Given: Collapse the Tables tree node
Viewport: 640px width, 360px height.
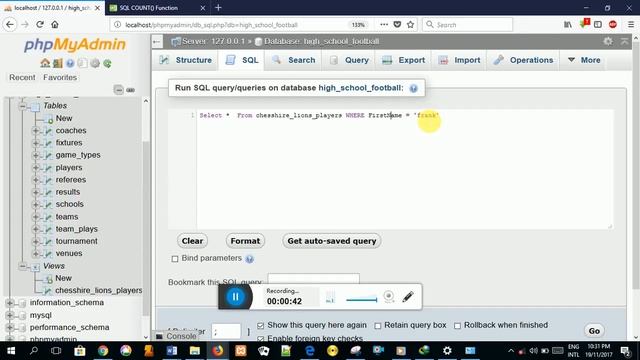Looking at the screenshot, I should point(23,106).
